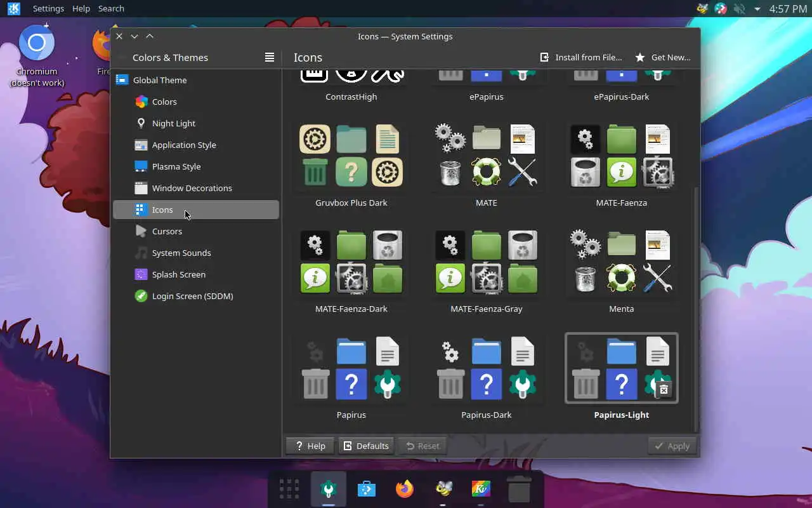812x508 pixels.
Task: Select the Night Light bulb icon
Action: point(141,123)
